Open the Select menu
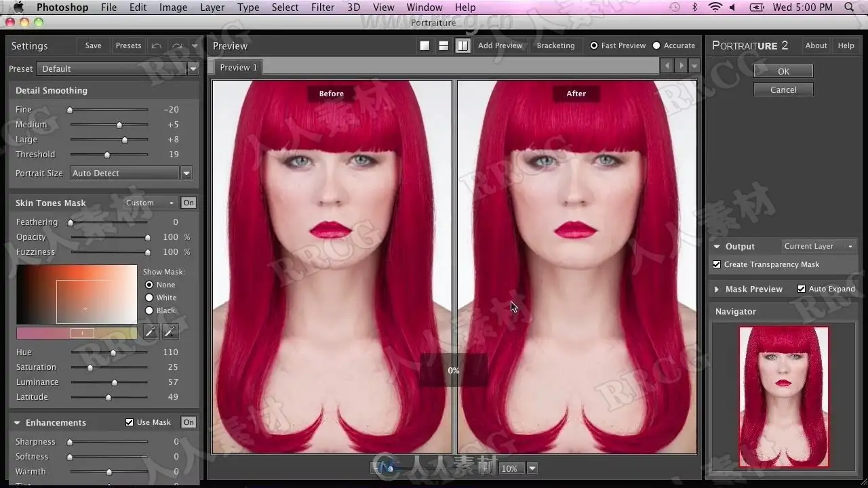The width and height of the screenshot is (868, 488). [285, 7]
